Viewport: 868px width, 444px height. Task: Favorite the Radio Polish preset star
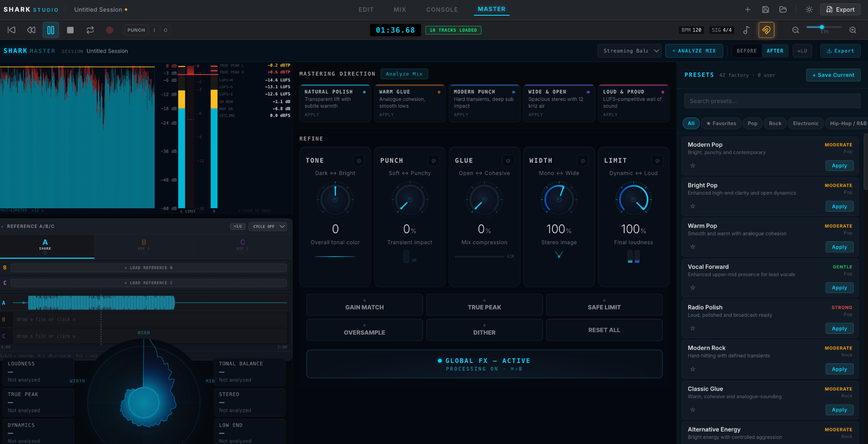693,328
